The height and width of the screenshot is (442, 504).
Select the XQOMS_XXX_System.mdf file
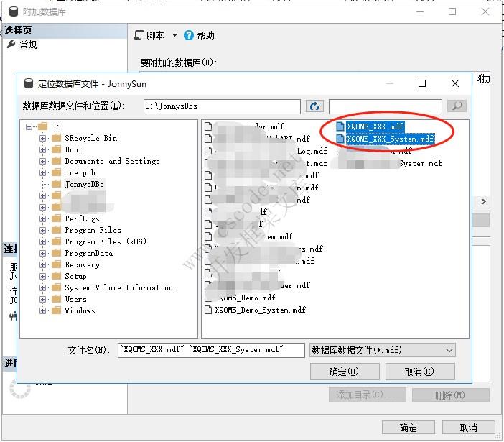[x=390, y=139]
